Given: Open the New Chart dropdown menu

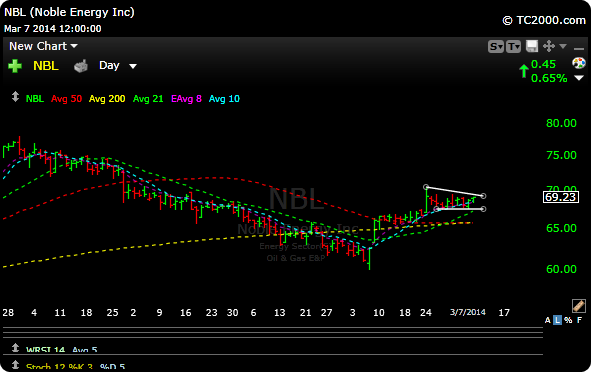Looking at the screenshot, I should click(43, 46).
